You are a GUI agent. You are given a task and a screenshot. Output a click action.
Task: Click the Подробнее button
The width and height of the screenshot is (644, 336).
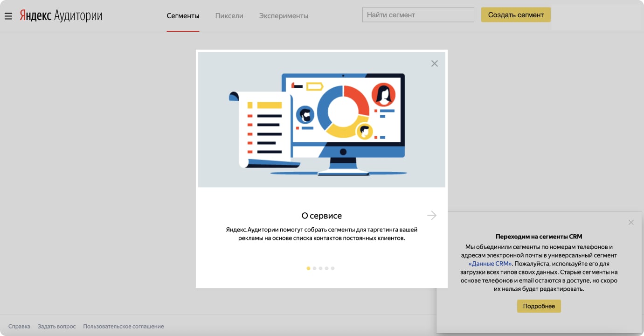539,306
